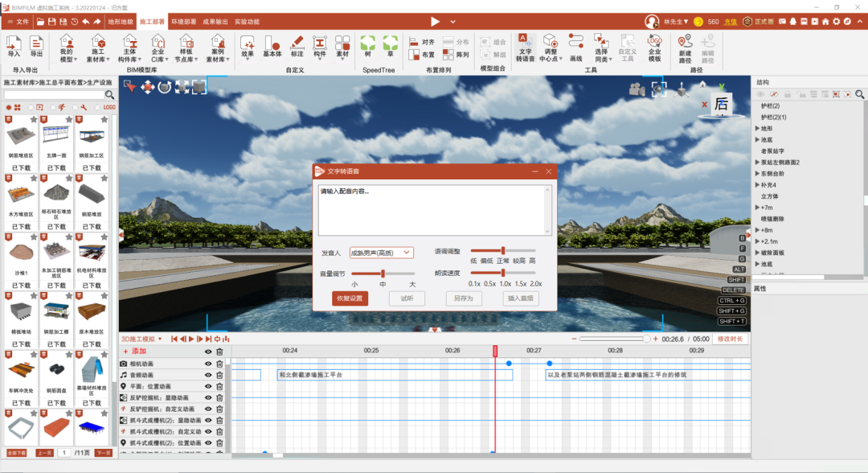Toggle the eye icon in the 添加 header row
Screen dimensions: 868x473
click(x=208, y=352)
